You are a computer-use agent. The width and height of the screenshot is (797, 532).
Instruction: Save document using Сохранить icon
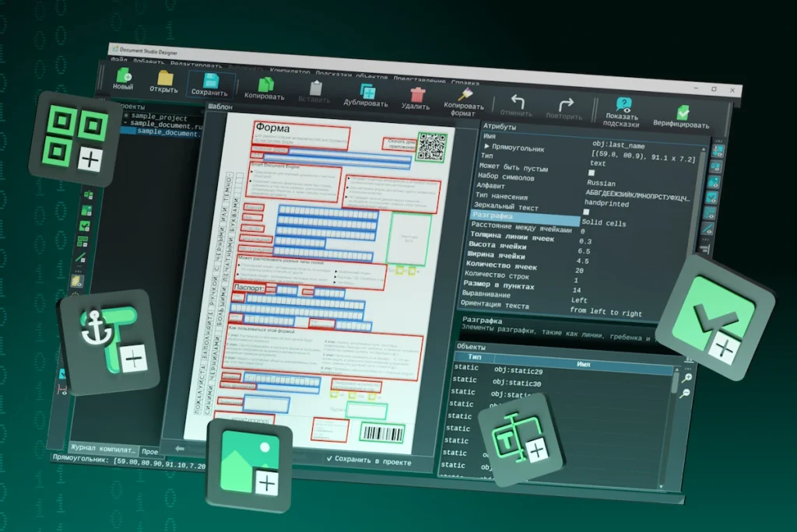(x=210, y=80)
